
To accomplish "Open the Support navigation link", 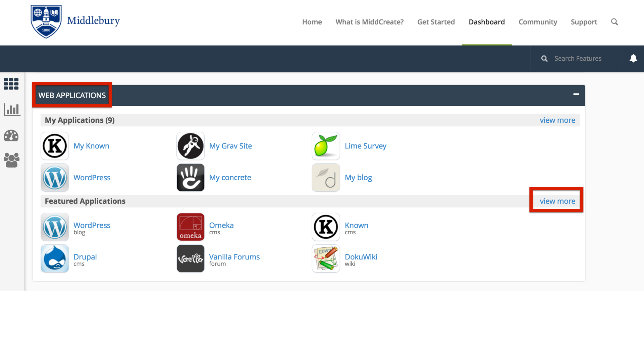I will 584,22.
